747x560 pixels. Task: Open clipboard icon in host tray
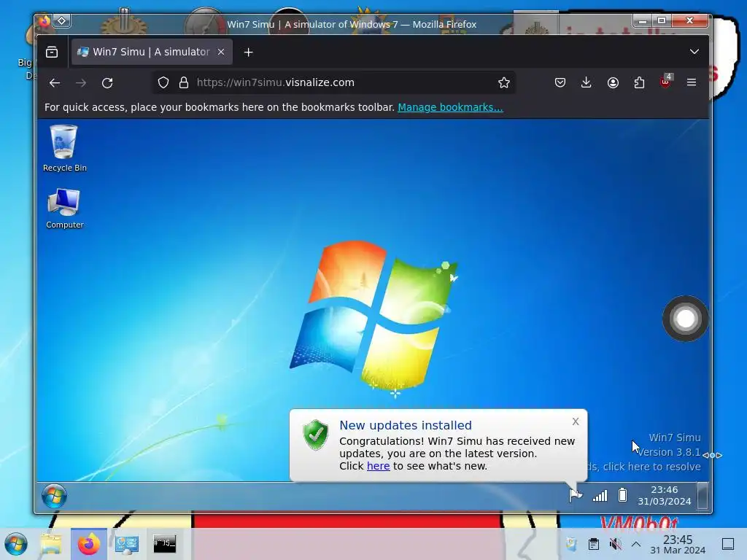click(594, 544)
